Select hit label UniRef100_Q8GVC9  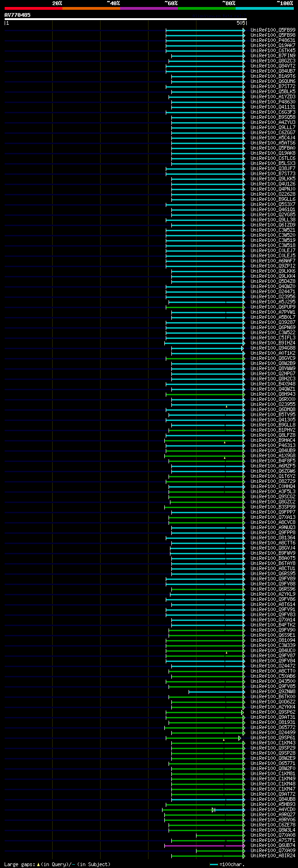click(273, 358)
